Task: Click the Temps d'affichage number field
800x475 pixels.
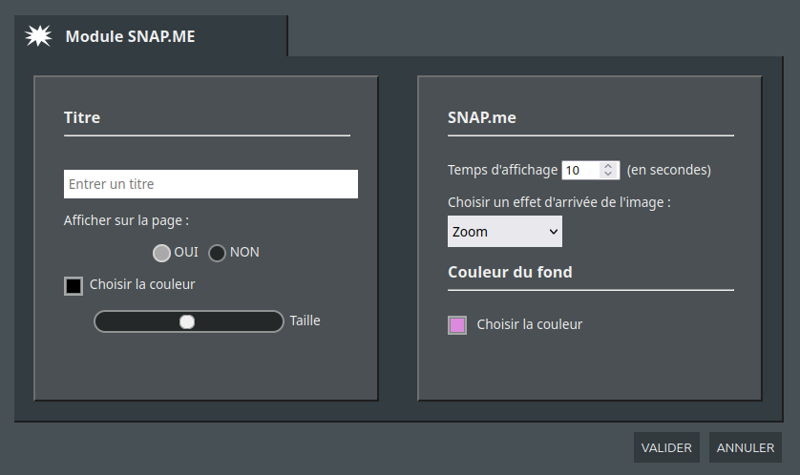Action: click(590, 170)
